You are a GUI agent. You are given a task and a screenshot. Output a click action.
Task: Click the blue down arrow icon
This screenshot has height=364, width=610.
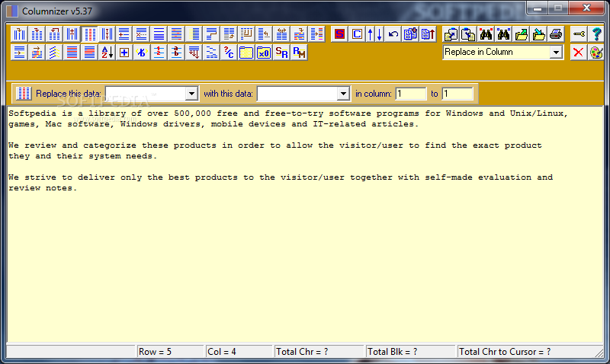379,34
